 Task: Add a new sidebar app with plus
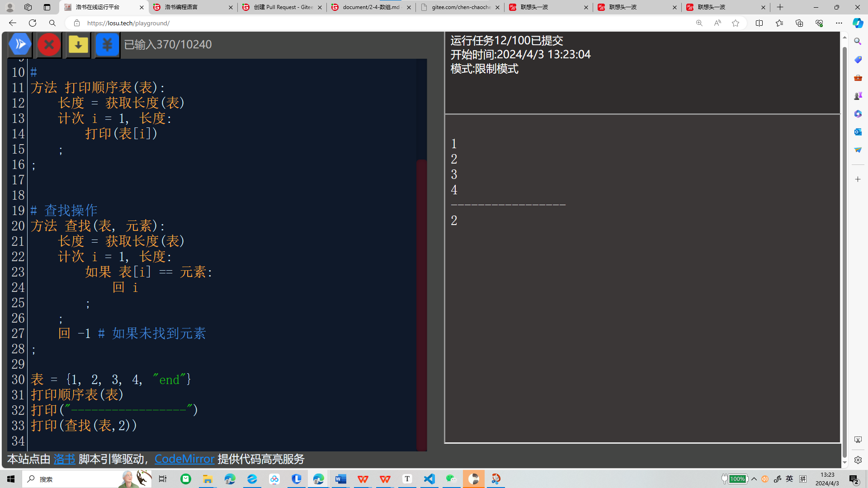pos(858,179)
